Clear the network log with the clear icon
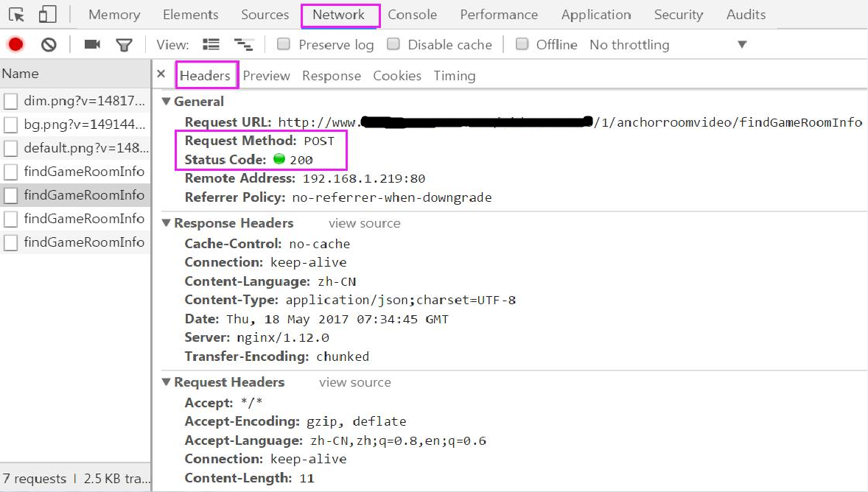This screenshot has height=492, width=868. [49, 45]
